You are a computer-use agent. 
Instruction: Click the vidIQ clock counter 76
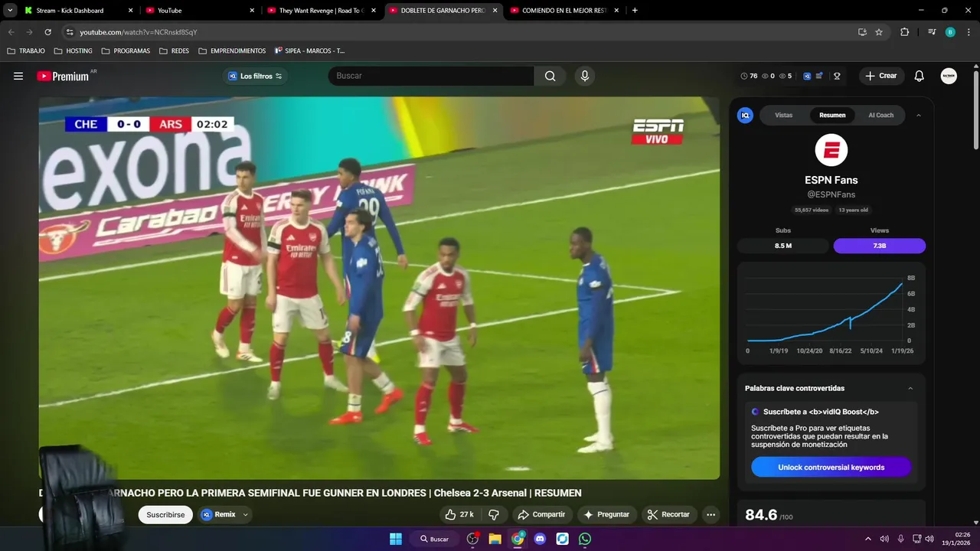pyautogui.click(x=749, y=76)
